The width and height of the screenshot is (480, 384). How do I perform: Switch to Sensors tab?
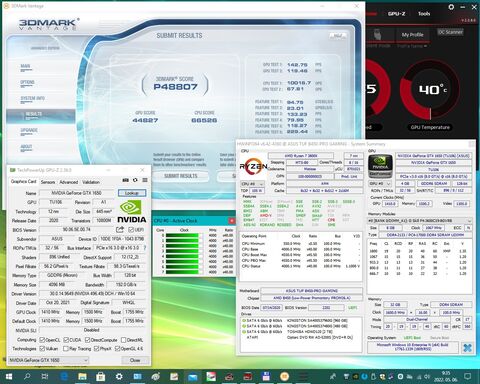tap(48, 182)
